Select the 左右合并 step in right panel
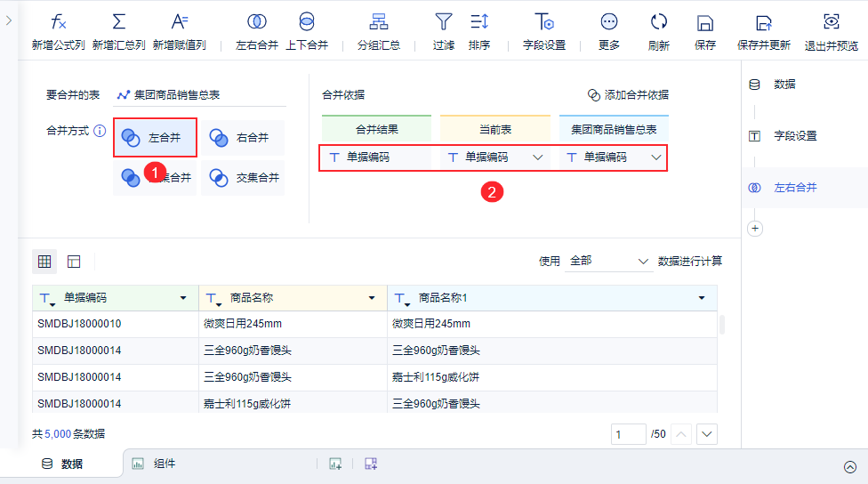Viewport: 868px width, 484px height. 805,187
